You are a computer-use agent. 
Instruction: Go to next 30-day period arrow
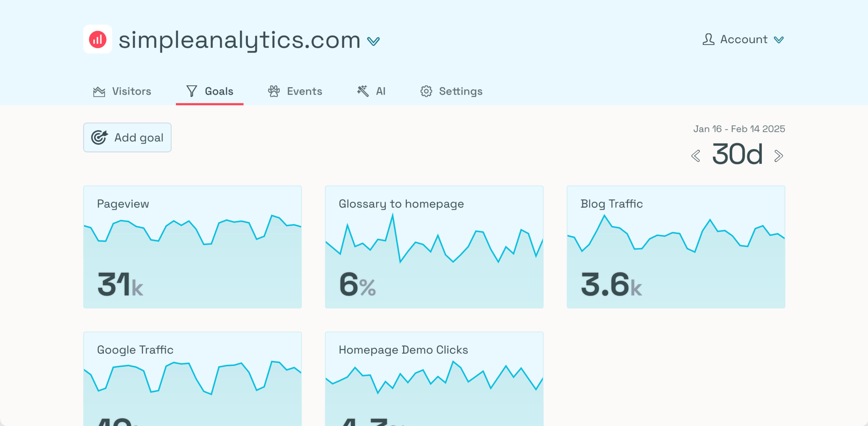click(778, 156)
